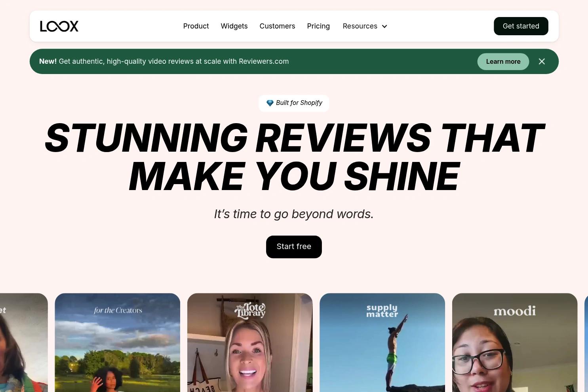Click the Built for Shopify badge
Image resolution: width=588 pixels, height=392 pixels.
(x=294, y=103)
